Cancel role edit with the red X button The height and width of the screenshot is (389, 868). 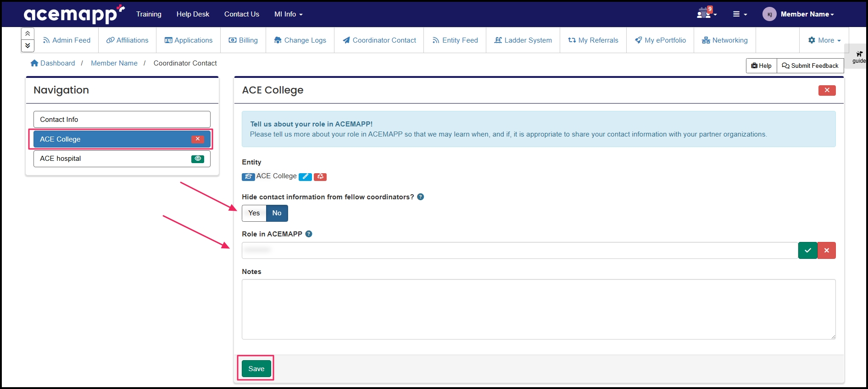827,251
